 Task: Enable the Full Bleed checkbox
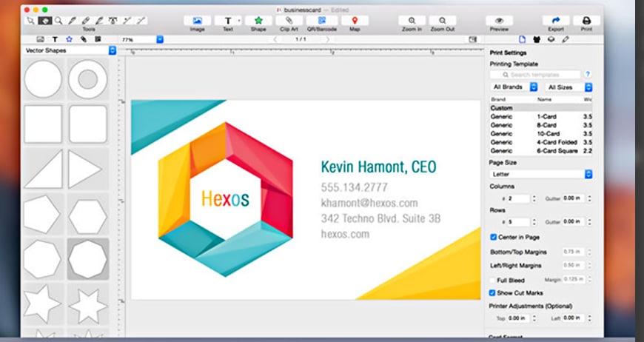point(494,280)
